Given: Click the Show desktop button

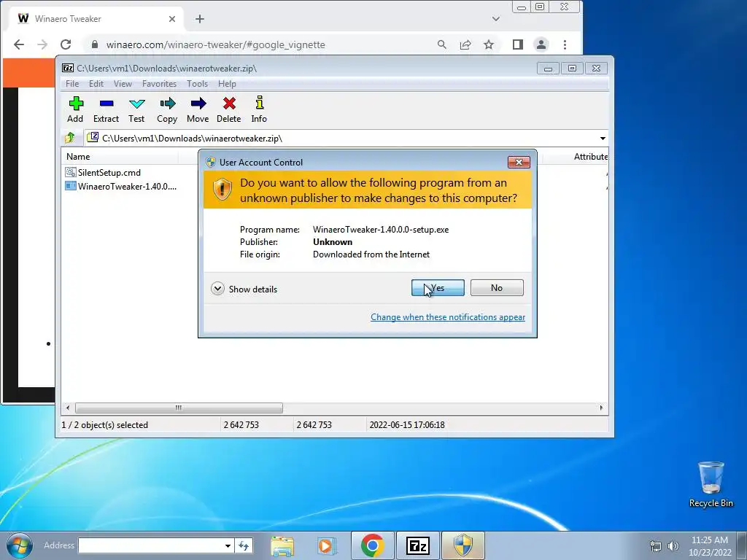Looking at the screenshot, I should coord(743,545).
